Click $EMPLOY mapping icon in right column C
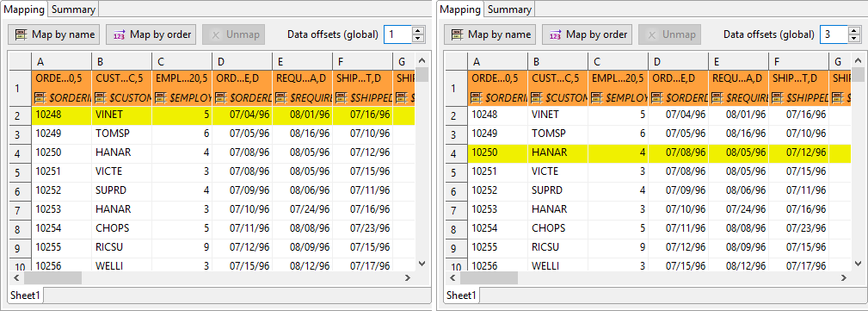 pyautogui.click(x=597, y=98)
